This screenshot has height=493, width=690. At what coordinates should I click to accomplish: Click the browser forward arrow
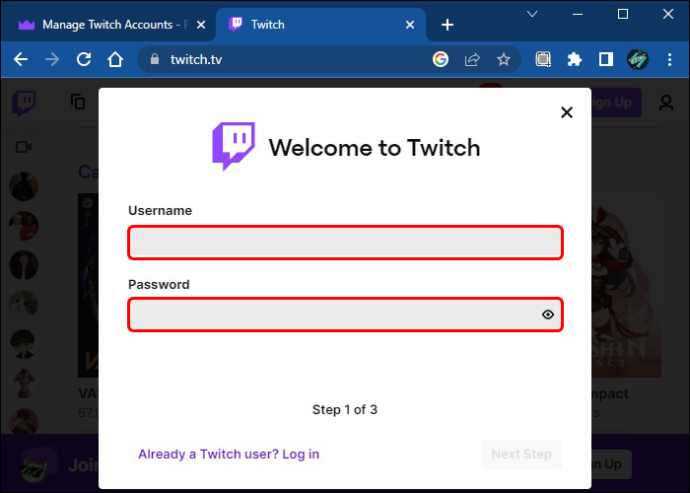52,59
